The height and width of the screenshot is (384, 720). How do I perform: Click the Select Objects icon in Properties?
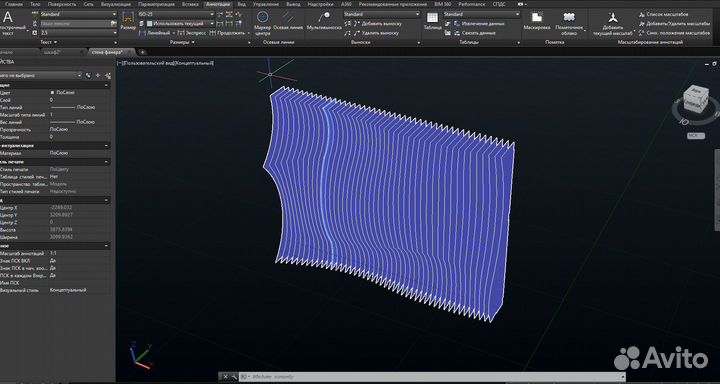pos(98,75)
